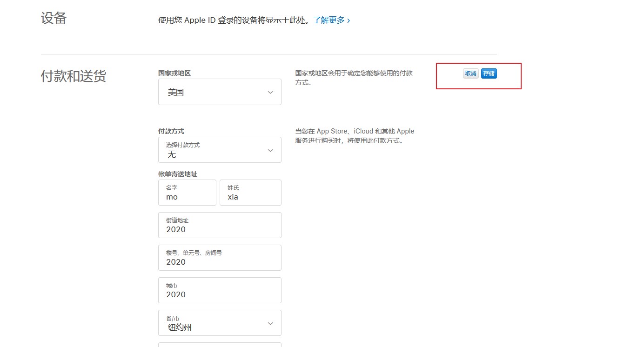Focus the 城市 input field
This screenshot has width=644, height=347.
tap(220, 290)
